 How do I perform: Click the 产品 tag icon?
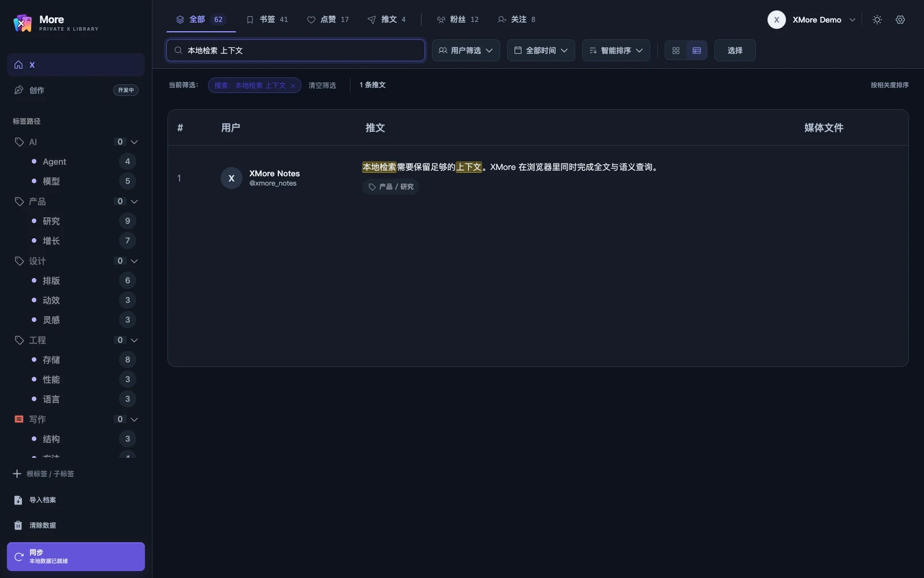tap(19, 202)
